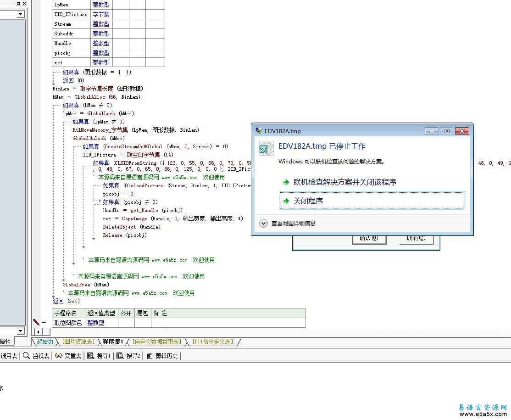The width and height of the screenshot is (511, 420).
Task: Select the 图片资源表 tab
Action: 78,342
